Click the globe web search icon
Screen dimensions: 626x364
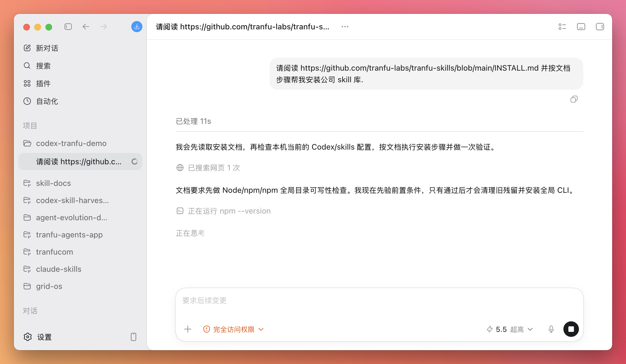coord(180,168)
